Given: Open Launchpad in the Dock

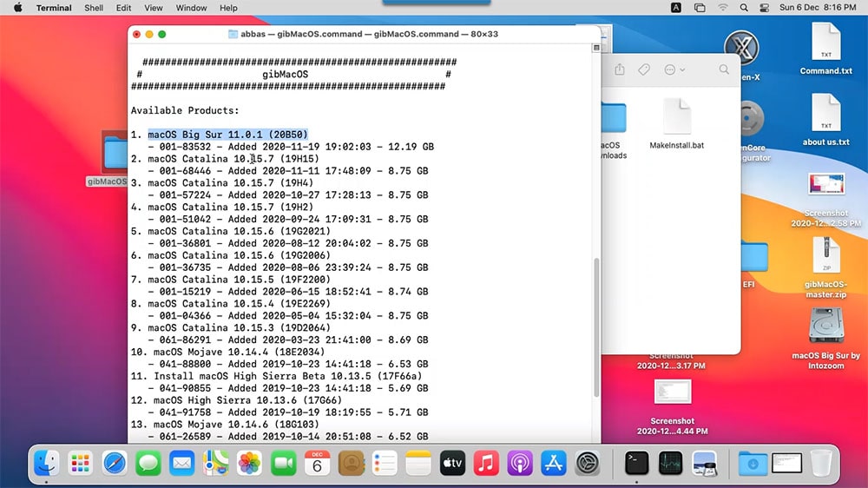Looking at the screenshot, I should tap(80, 463).
